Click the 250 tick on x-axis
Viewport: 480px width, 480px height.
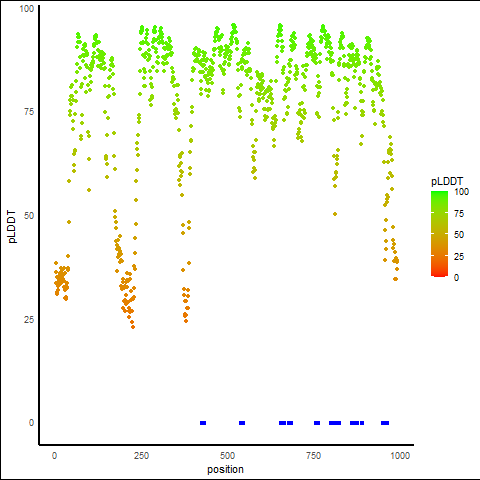coord(141,455)
